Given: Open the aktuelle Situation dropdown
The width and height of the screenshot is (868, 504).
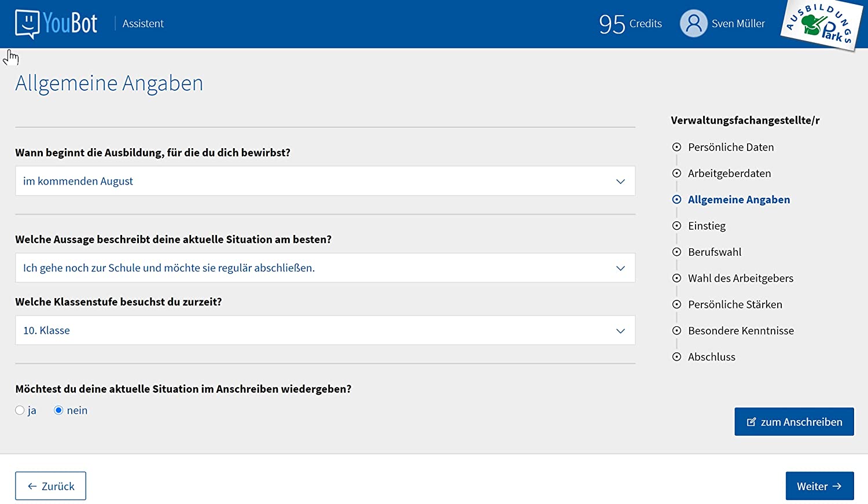Looking at the screenshot, I should (325, 268).
